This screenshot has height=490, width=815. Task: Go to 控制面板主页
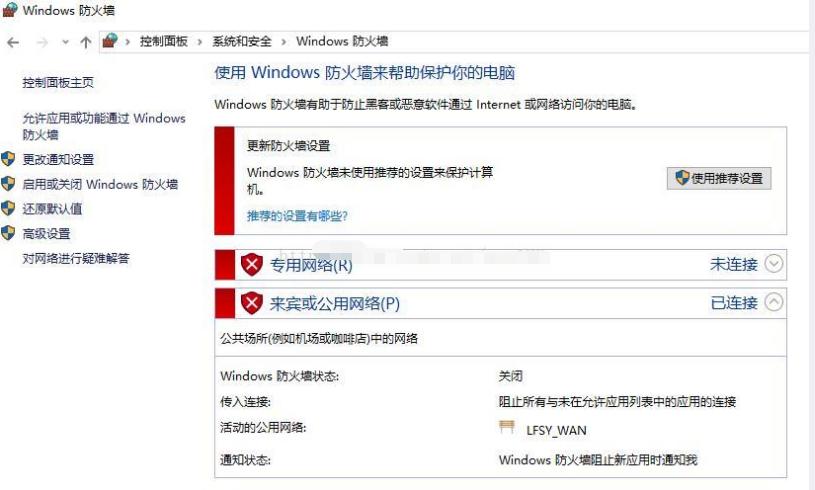[58, 83]
